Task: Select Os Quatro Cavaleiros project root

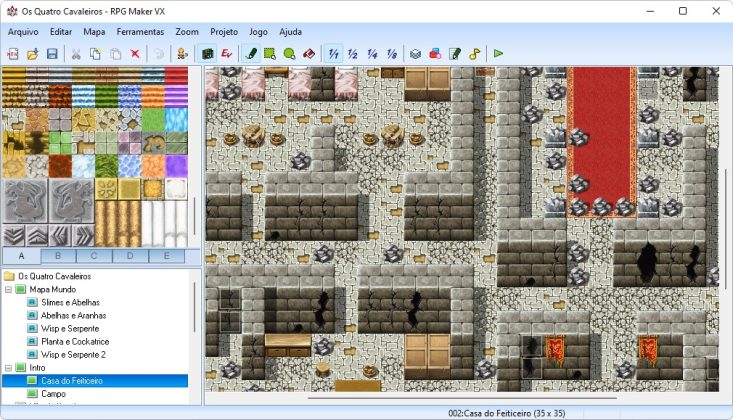Action: [54, 276]
